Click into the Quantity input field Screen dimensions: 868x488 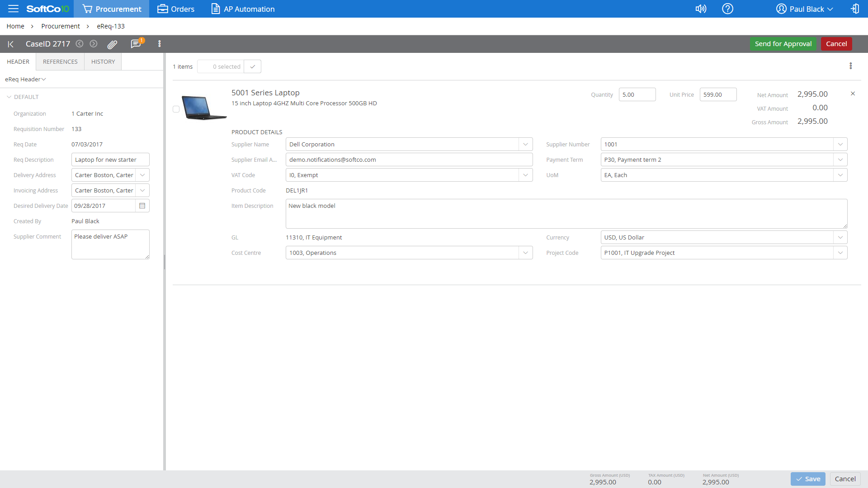coord(637,95)
